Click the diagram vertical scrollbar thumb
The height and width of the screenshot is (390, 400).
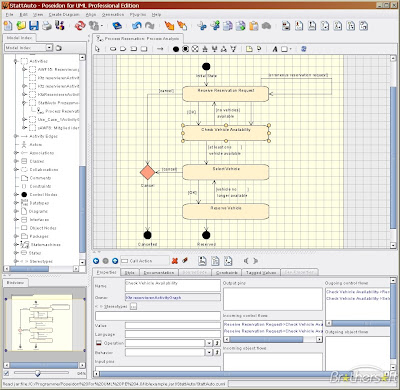pos(393,157)
